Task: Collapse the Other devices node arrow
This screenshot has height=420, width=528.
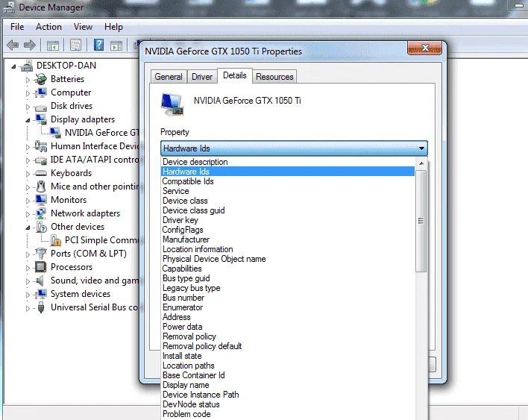Action: 28,228
